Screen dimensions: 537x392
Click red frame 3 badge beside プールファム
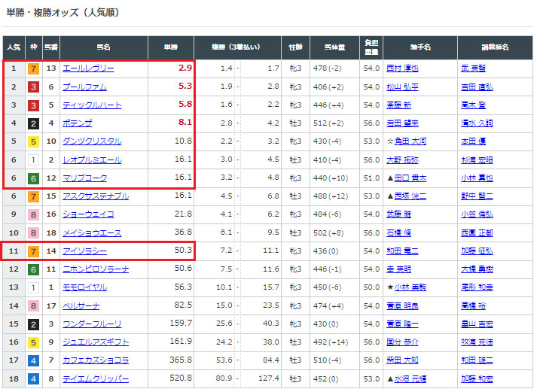coord(32,87)
